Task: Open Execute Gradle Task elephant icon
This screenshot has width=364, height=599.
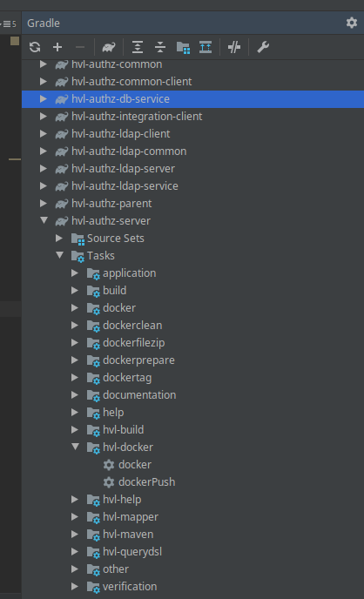Action: click(x=109, y=47)
